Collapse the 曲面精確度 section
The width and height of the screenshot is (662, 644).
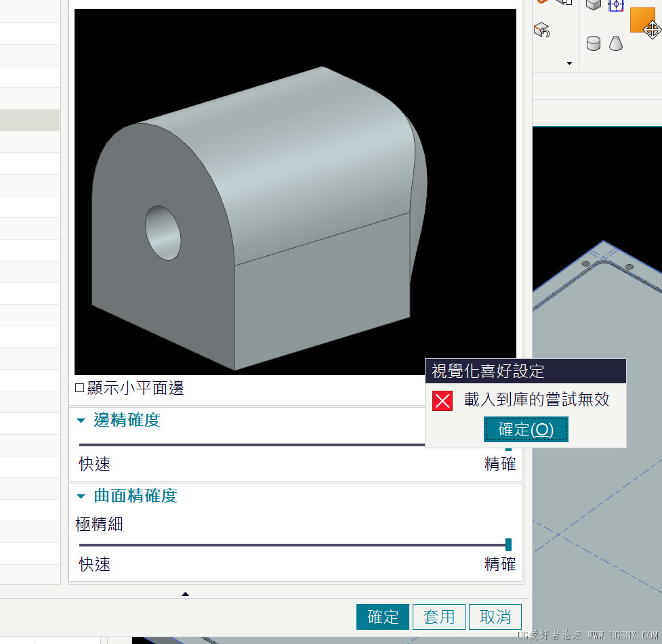pos(81,496)
